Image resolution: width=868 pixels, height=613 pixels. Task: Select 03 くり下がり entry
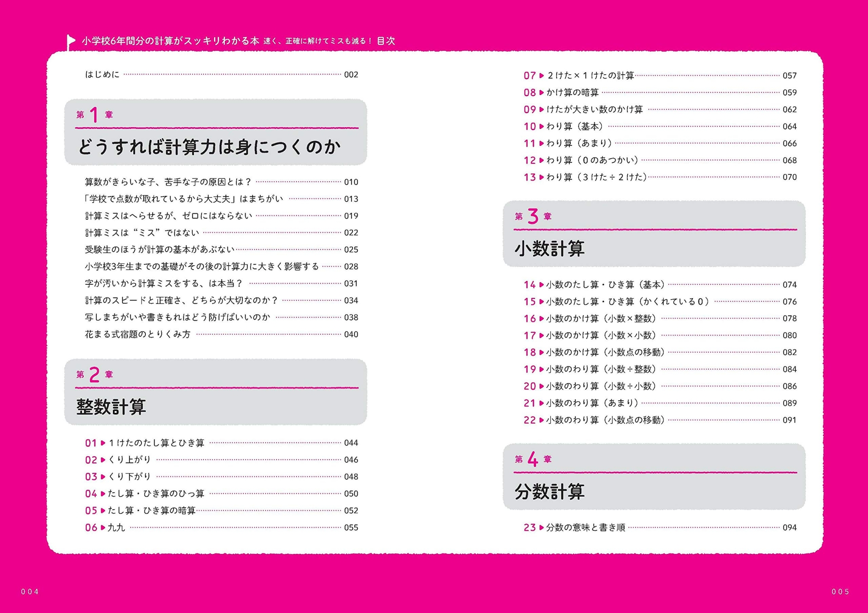click(221, 477)
